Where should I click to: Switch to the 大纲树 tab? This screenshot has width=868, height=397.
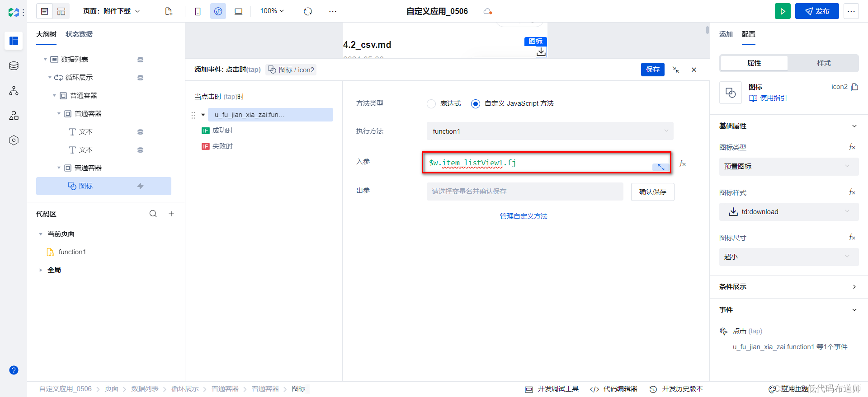click(x=46, y=34)
